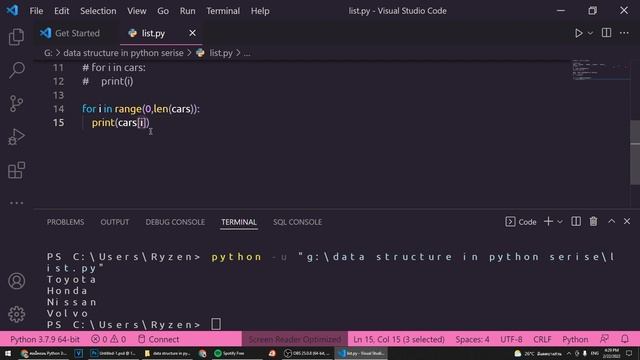This screenshot has height=360, width=640.
Task: Open the Run and Debug view
Action: point(16,137)
